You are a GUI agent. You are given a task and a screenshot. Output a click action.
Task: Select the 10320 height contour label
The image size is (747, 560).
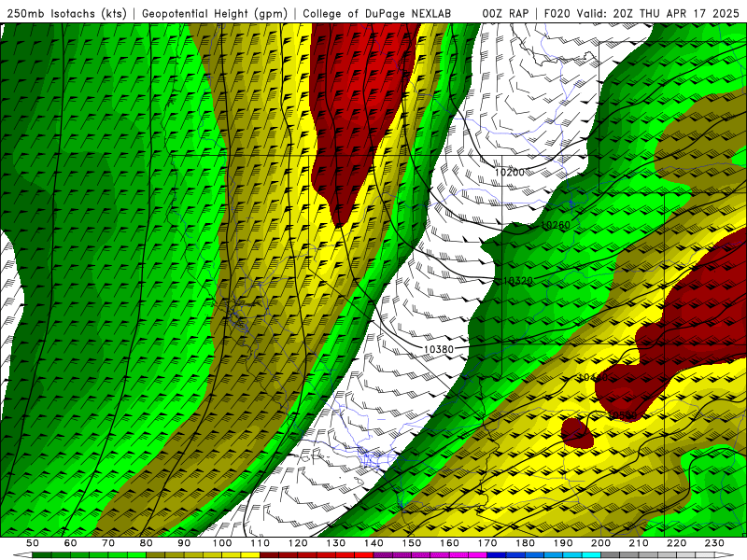tap(518, 281)
